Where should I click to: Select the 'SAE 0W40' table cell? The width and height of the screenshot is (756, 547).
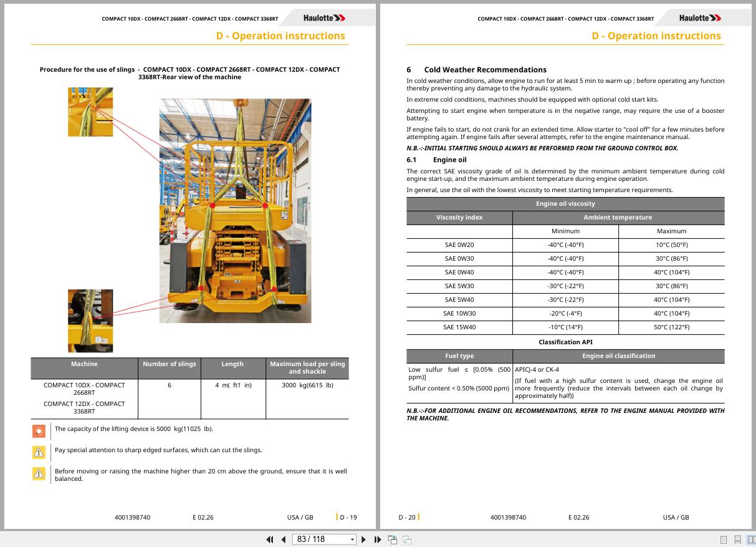(459, 273)
